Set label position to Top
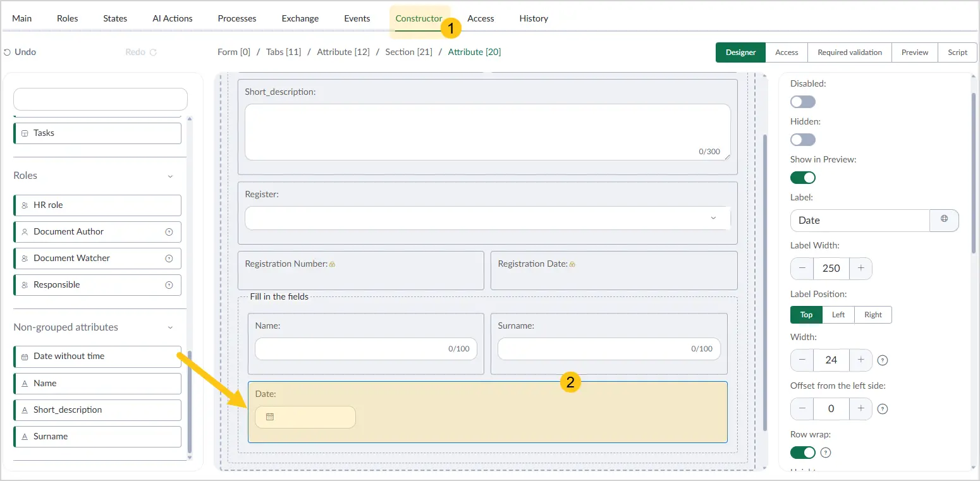Image resolution: width=980 pixels, height=481 pixels. [x=806, y=315]
